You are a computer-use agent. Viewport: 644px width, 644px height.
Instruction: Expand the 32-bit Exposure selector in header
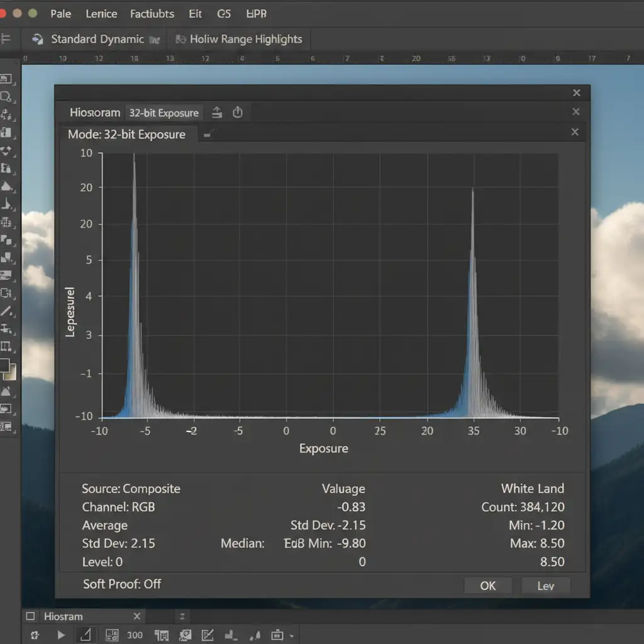coord(164,113)
